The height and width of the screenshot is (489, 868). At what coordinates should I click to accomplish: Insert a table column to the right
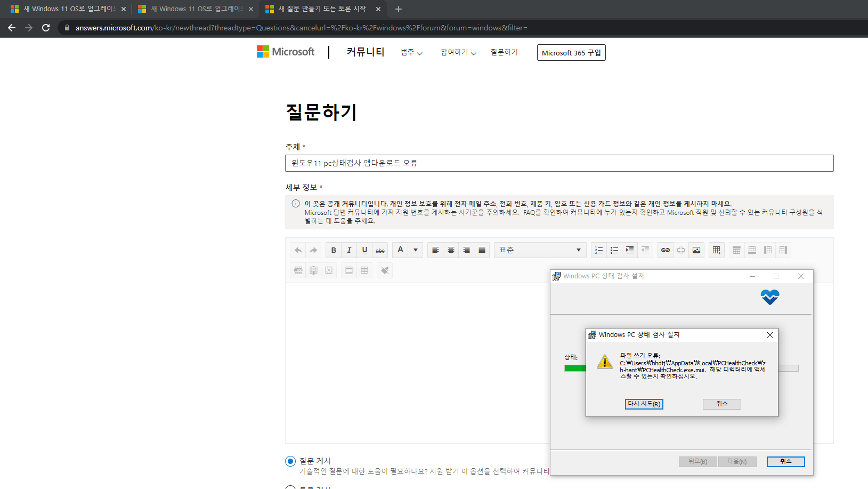point(783,250)
